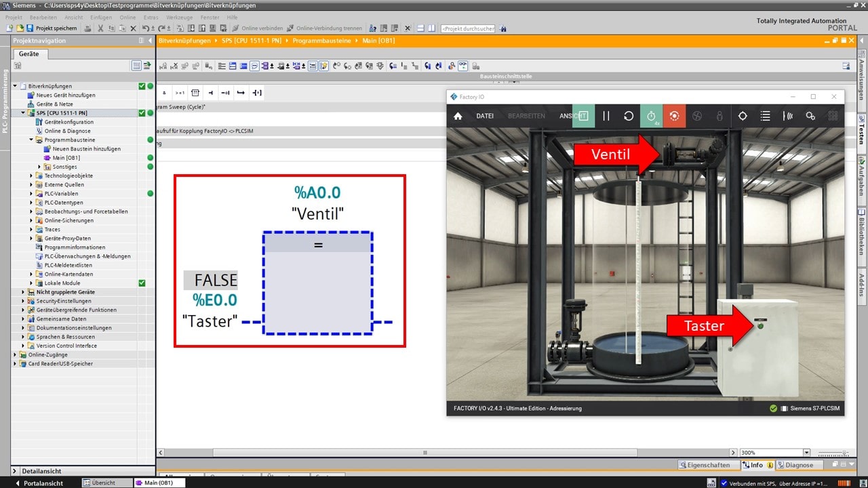Open the zoom level 300% dropdown
The height and width of the screenshot is (488, 868).
pyautogui.click(x=806, y=453)
